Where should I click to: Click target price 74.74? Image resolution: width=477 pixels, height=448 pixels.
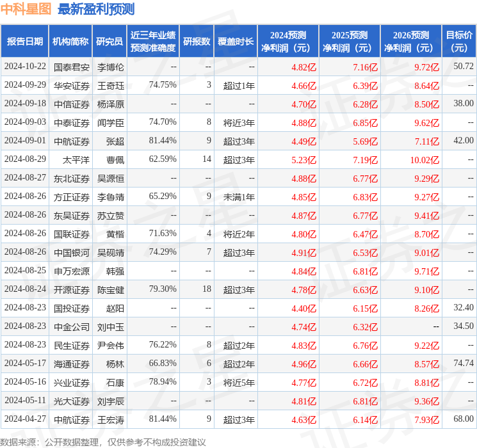point(464,363)
